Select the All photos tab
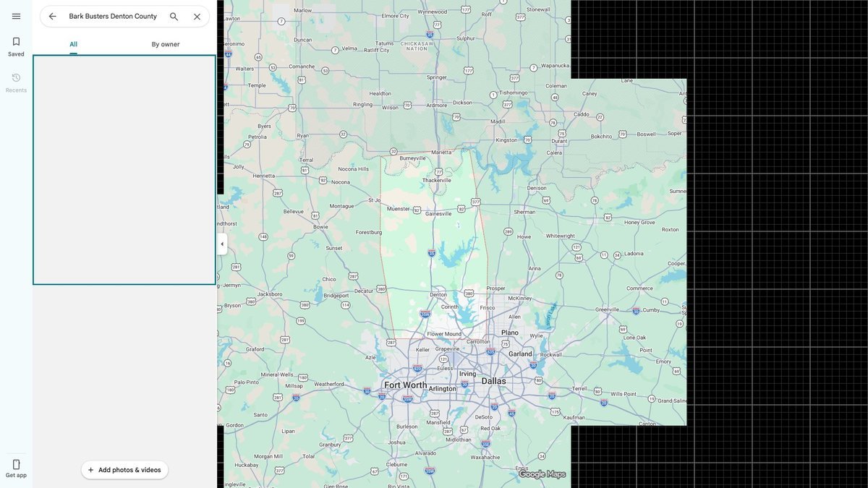 (73, 44)
